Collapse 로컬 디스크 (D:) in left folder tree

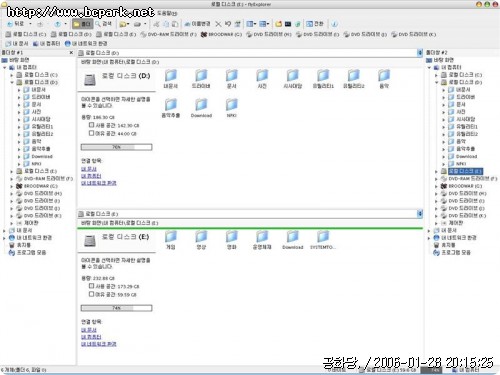click(x=12, y=82)
